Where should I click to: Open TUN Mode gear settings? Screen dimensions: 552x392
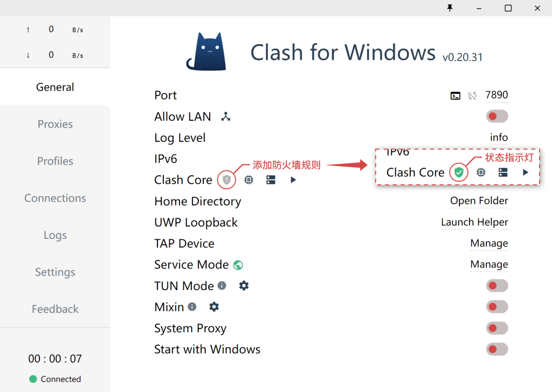[244, 286]
